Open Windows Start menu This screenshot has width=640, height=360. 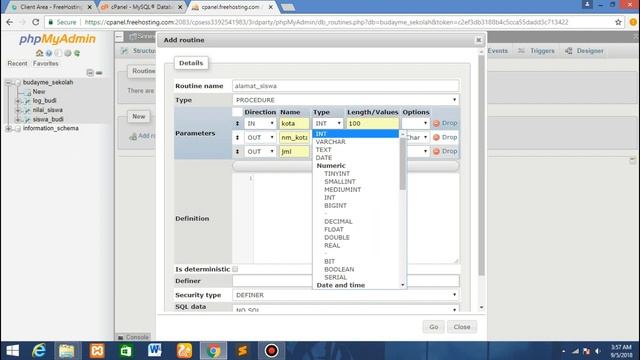point(12,351)
